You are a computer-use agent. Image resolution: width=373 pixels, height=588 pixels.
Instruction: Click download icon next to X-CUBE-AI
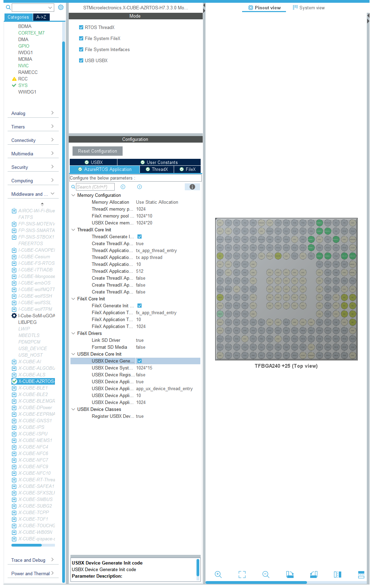point(14,362)
